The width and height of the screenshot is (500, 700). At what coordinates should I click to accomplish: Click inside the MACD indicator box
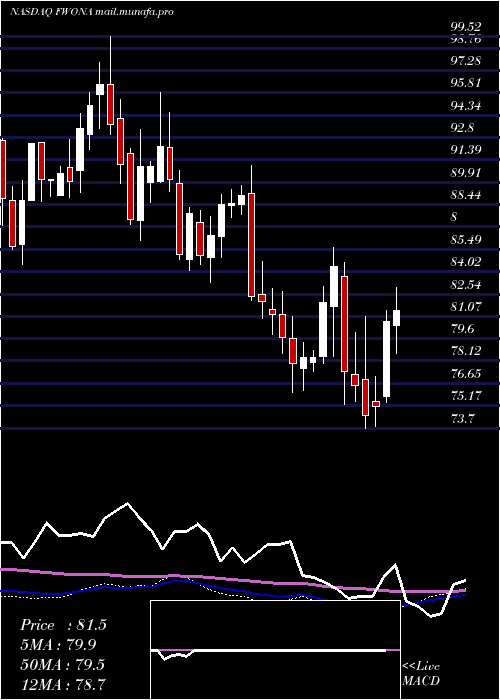tap(275, 650)
